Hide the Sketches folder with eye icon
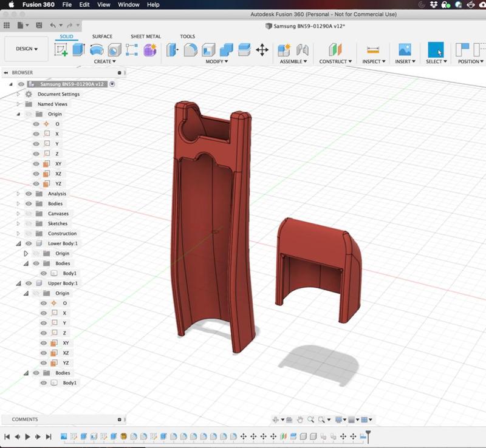 coord(29,223)
